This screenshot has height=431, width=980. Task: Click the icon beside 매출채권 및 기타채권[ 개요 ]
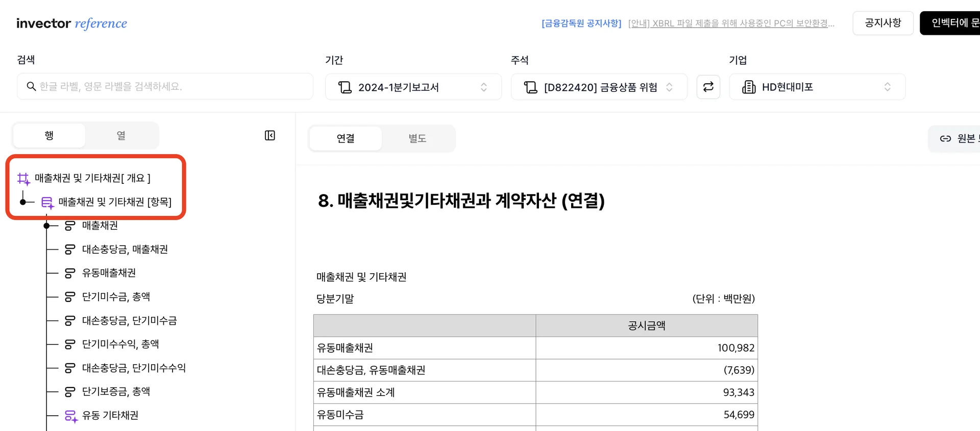(23, 178)
